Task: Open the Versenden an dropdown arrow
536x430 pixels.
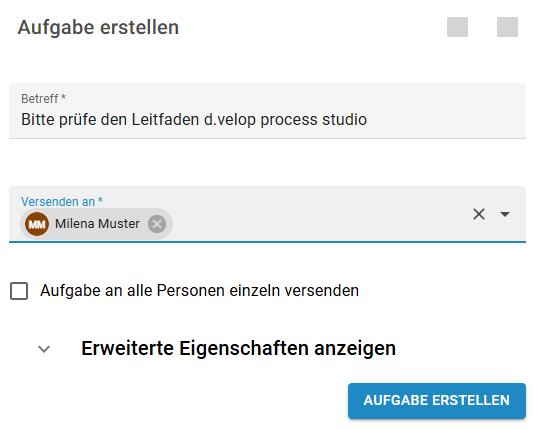Action: coord(505,214)
